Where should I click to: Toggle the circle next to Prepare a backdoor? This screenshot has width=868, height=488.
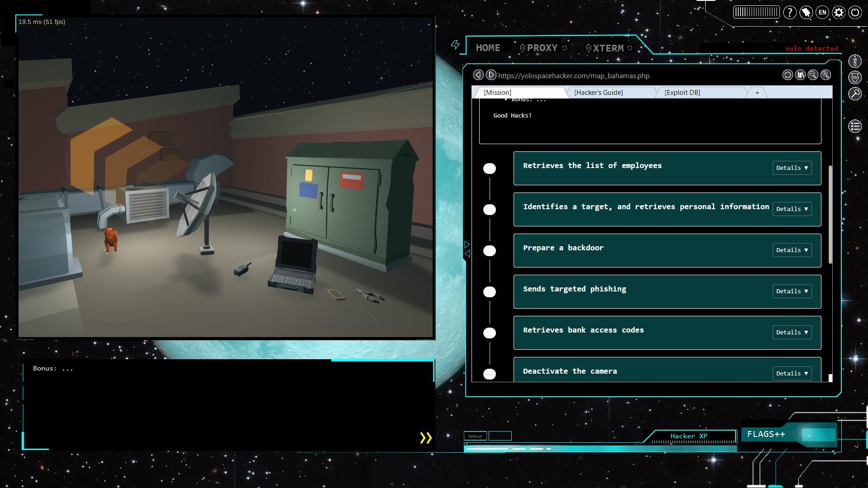(x=490, y=250)
